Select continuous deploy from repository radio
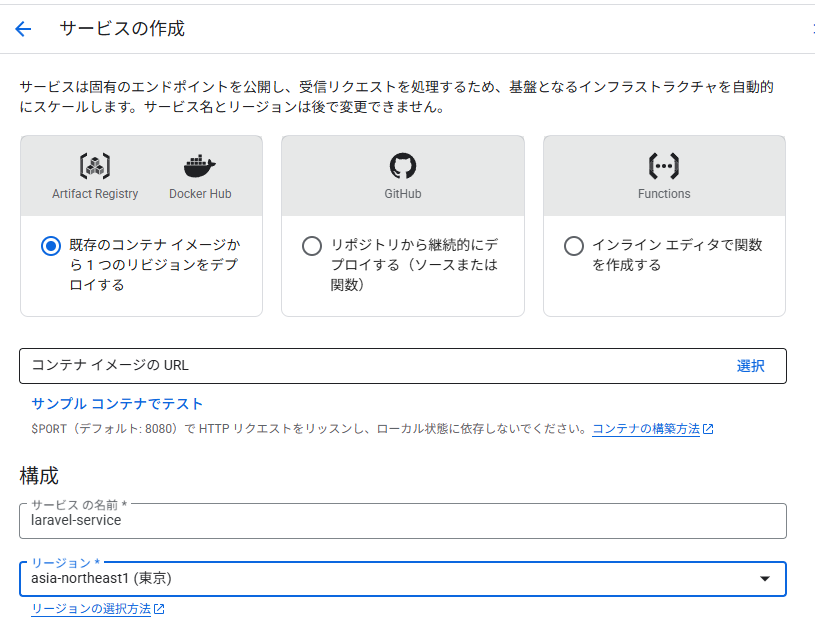 (312, 246)
